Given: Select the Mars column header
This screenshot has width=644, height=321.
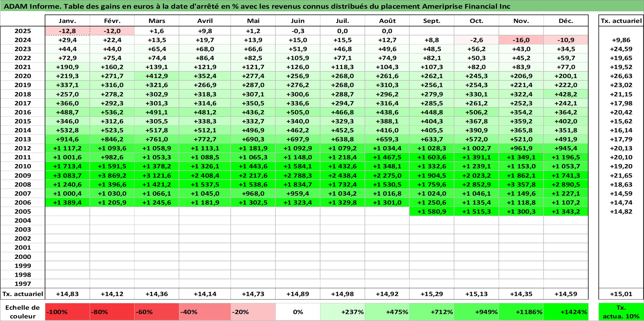Looking at the screenshot, I should [157, 21].
